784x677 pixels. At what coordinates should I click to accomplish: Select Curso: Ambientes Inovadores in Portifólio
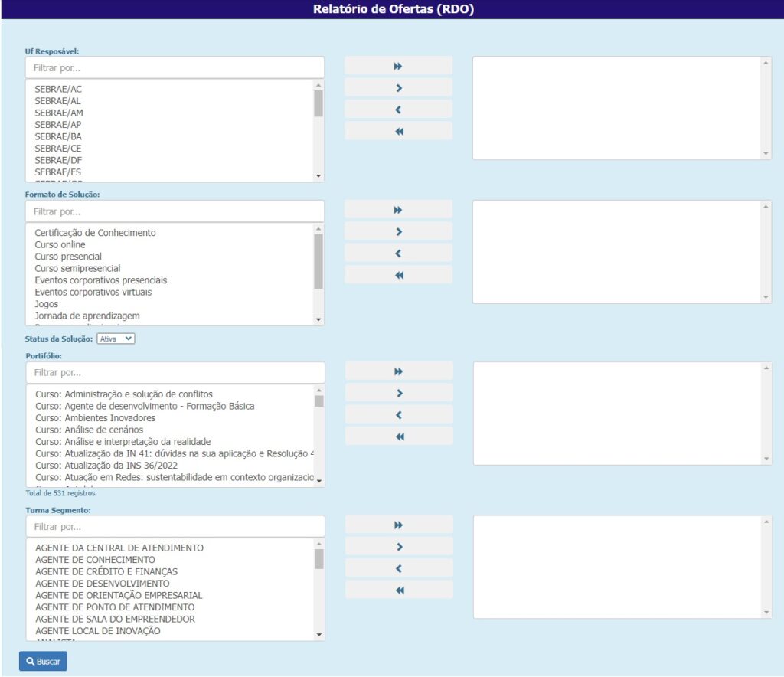click(95, 418)
